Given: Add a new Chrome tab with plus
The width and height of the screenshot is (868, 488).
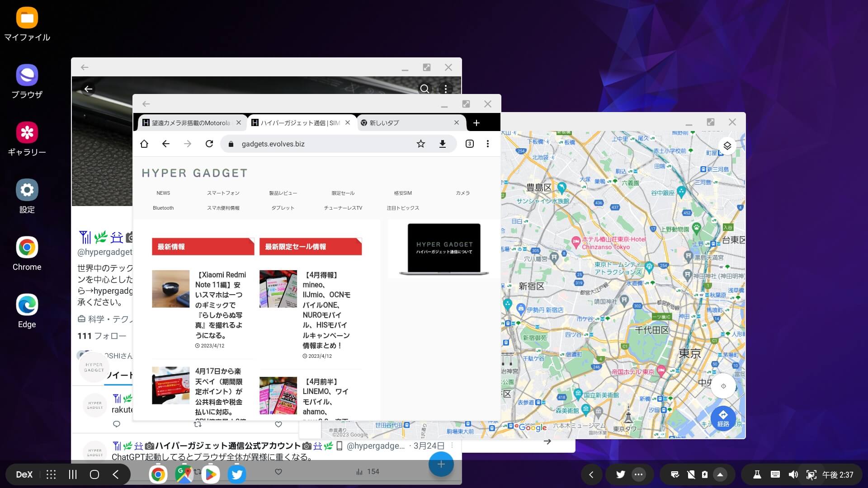Looking at the screenshot, I should [x=476, y=122].
